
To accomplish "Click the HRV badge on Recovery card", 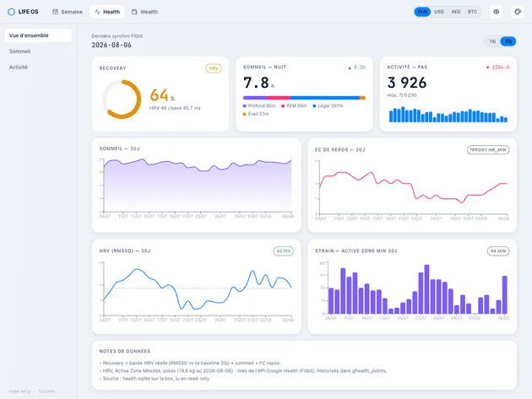I will 214,68.
